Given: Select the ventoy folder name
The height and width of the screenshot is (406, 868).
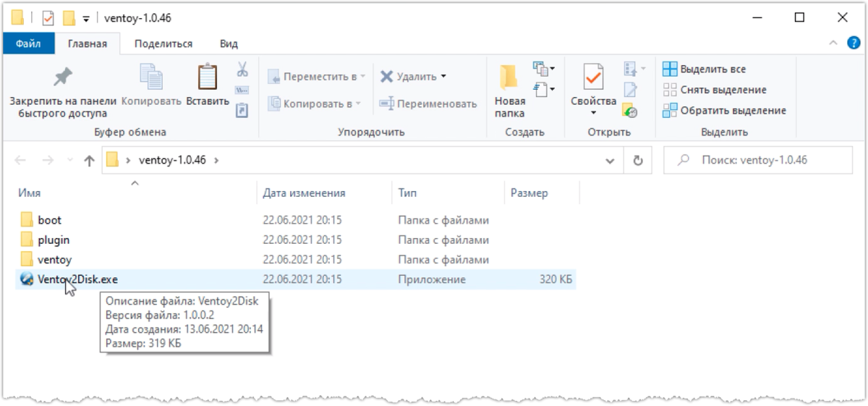Looking at the screenshot, I should click(x=55, y=259).
